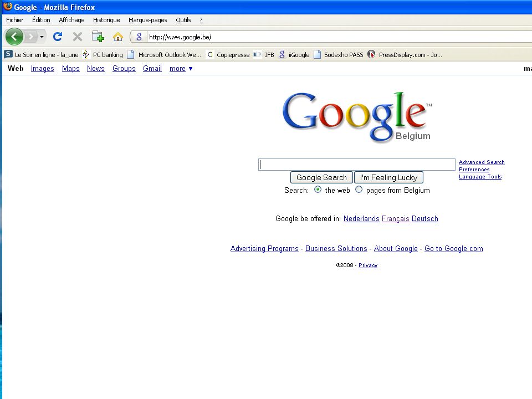Screen dimensions: 532x399
Task: Follow the Go to Google.com link
Action: [x=454, y=248]
